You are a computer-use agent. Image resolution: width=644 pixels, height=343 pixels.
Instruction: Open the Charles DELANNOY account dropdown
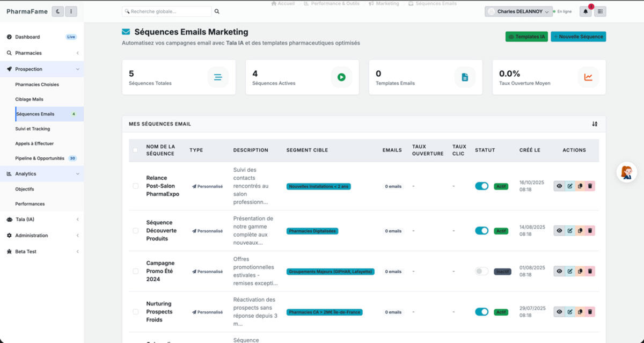point(518,11)
